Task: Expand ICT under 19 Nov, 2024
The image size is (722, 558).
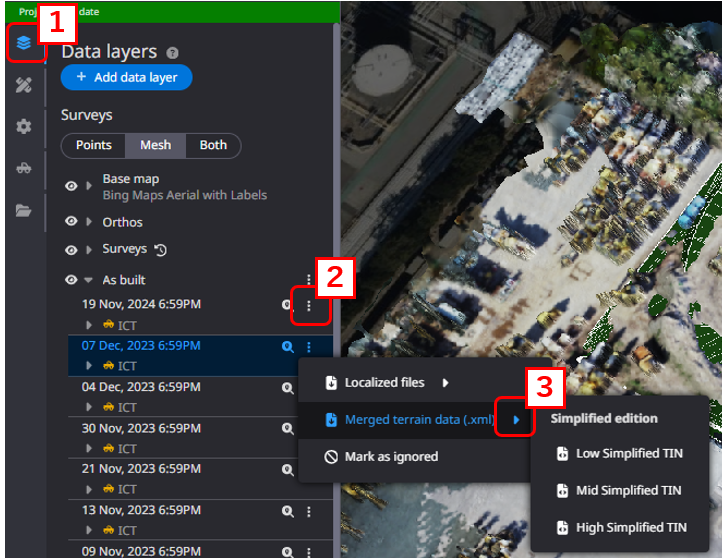Action: coord(89,325)
